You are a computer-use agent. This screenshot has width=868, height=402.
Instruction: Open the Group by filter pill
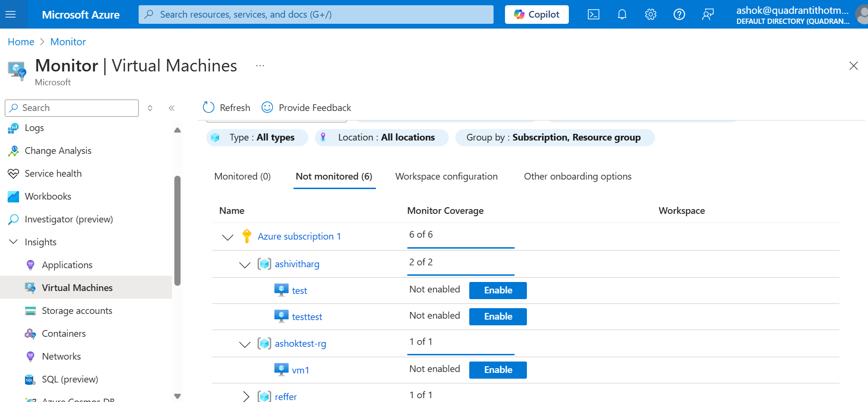pos(555,137)
